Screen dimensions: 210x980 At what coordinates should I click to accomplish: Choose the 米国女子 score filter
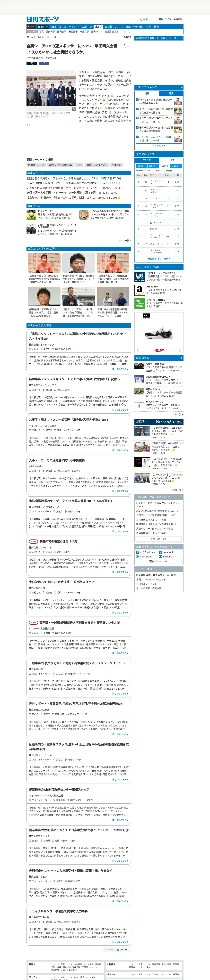coord(176,166)
